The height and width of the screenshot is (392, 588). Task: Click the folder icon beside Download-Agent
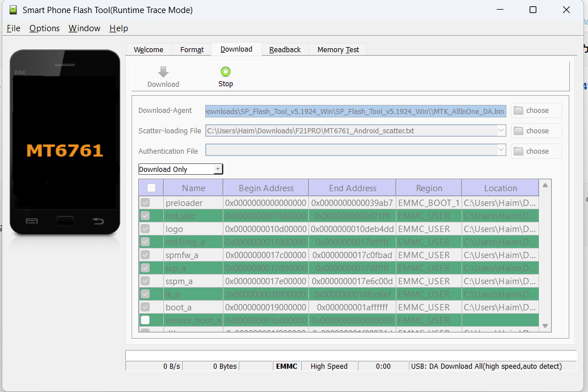[518, 111]
